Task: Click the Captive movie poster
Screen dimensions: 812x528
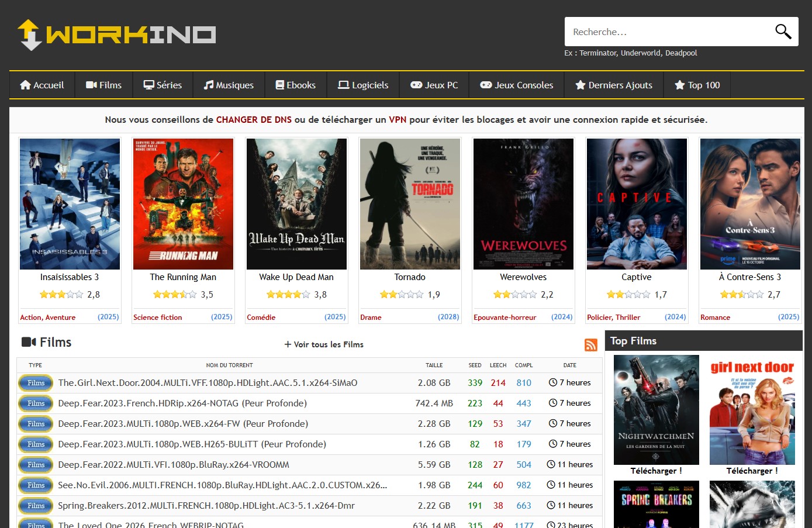Action: point(637,204)
